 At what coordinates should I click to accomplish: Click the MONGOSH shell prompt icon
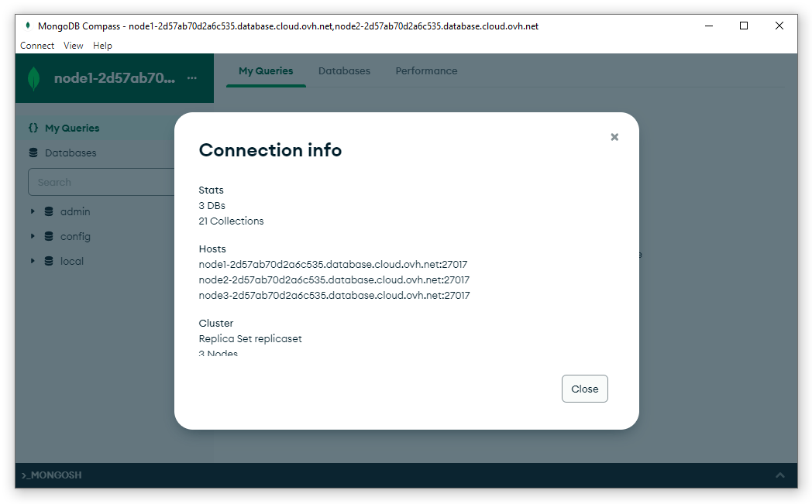26,475
